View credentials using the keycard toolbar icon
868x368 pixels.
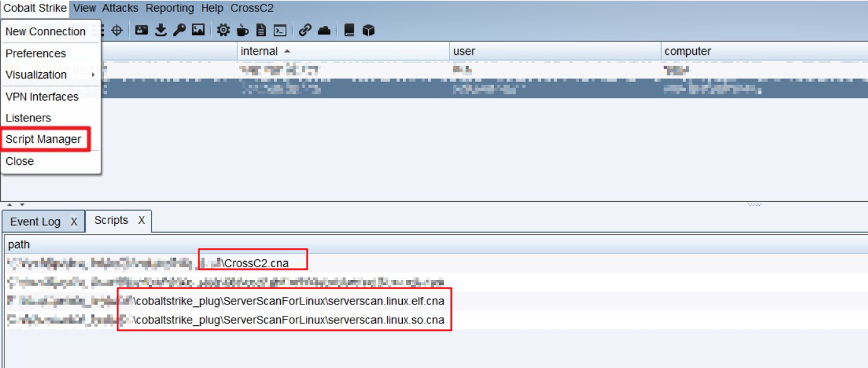(x=142, y=28)
